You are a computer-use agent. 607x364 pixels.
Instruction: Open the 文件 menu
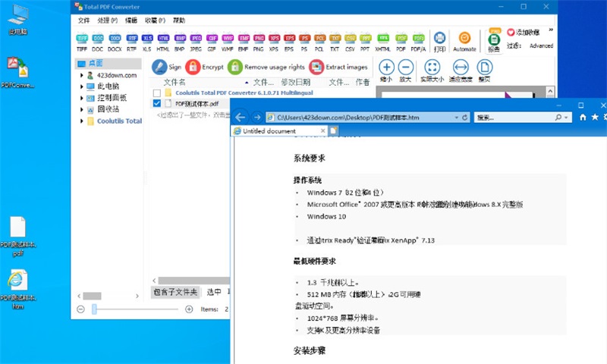[x=83, y=20]
